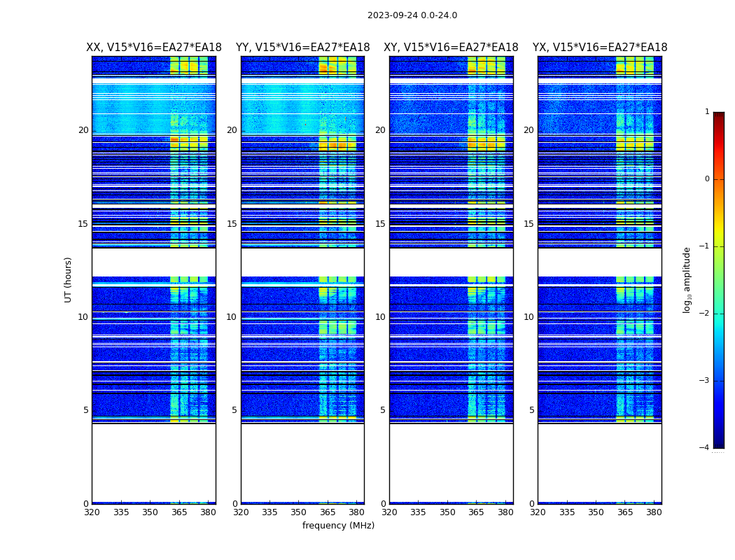The width and height of the screenshot is (735, 560).
Task: Click the 320 frequency tick under YX panel
Action: pyautogui.click(x=538, y=512)
